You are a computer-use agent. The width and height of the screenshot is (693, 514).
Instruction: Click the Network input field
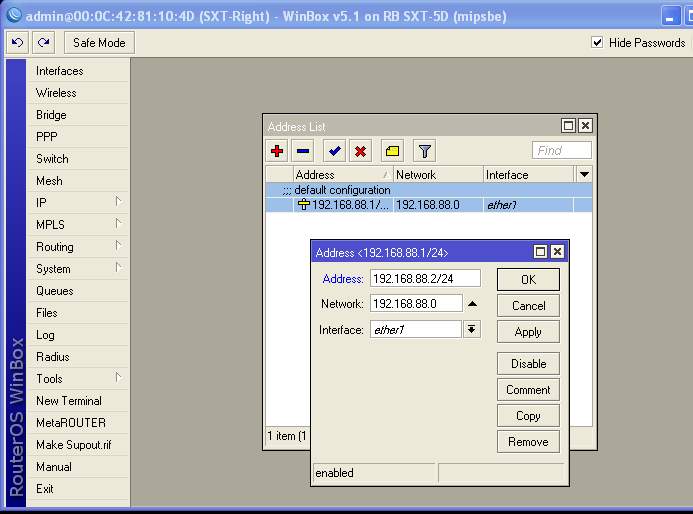click(x=416, y=304)
